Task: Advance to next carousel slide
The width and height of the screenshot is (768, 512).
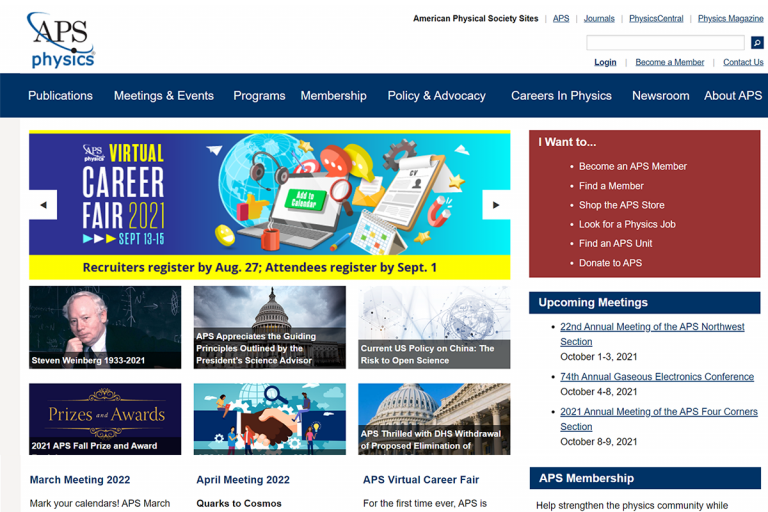Action: click(x=496, y=204)
